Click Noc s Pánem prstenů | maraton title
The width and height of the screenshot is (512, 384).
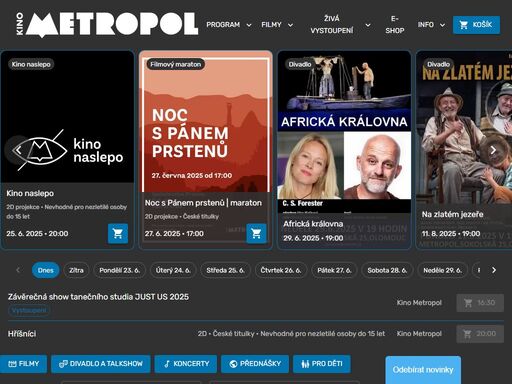203,203
